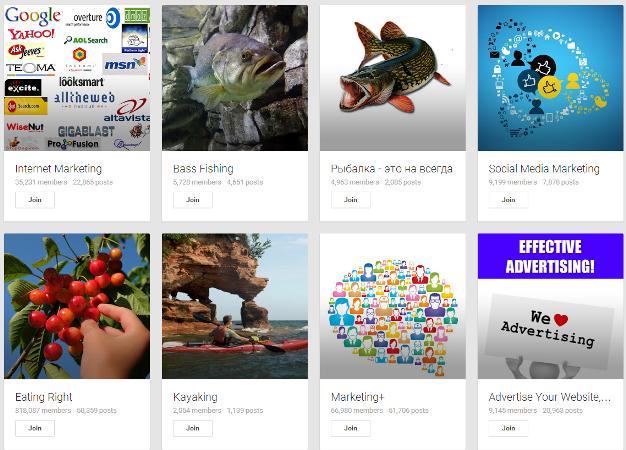Join the Eating Right community

coord(35,428)
